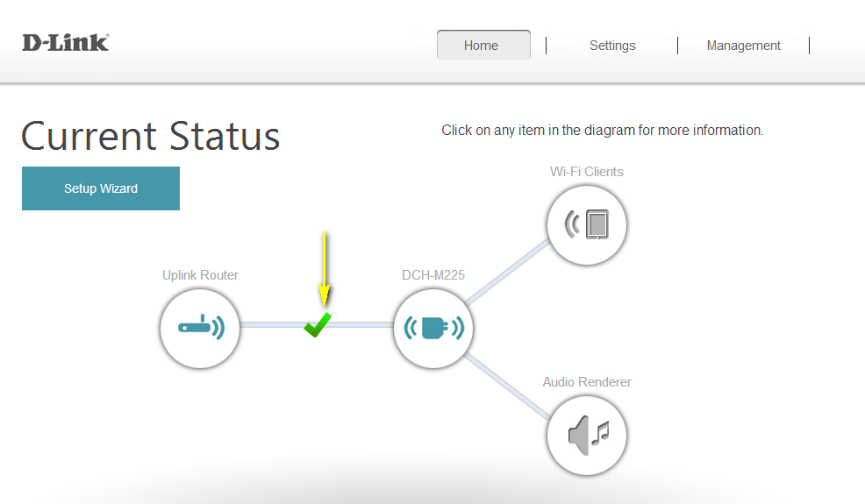Click the Audio Renderer speaker icon
This screenshot has height=504, width=865.
tap(586, 434)
